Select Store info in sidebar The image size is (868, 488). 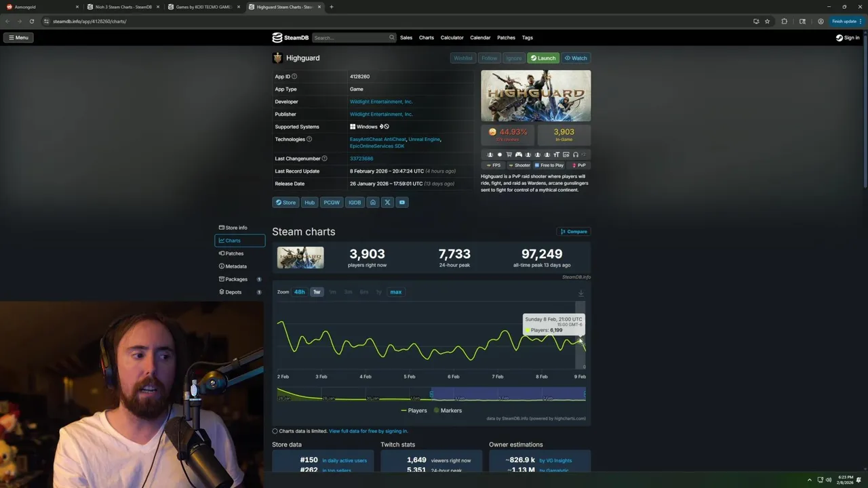[239, 228]
